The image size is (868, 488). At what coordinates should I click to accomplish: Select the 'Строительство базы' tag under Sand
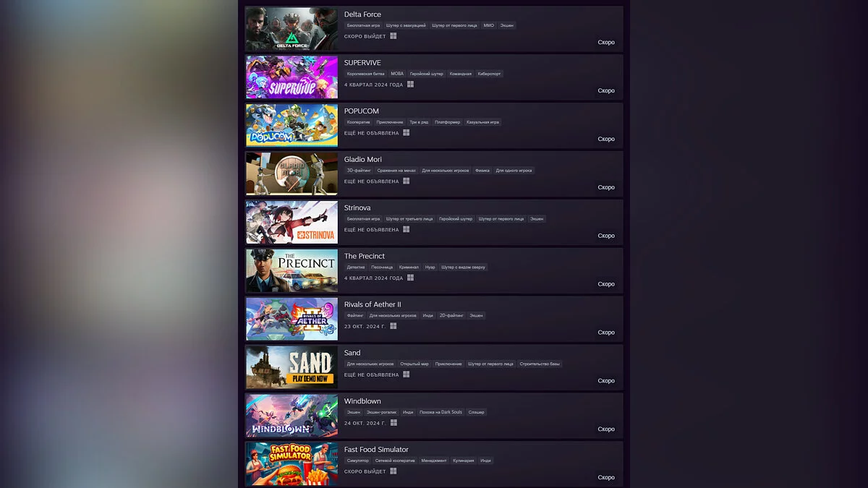540,364
